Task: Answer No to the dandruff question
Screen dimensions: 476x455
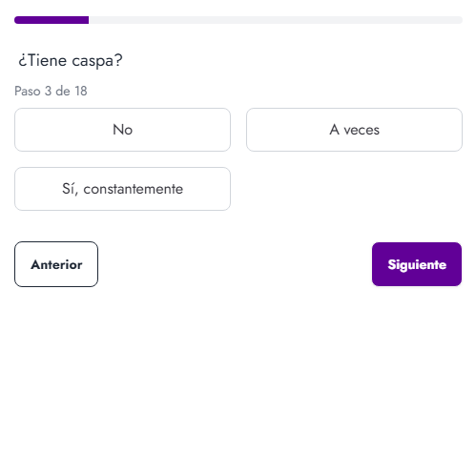Action: click(x=122, y=130)
